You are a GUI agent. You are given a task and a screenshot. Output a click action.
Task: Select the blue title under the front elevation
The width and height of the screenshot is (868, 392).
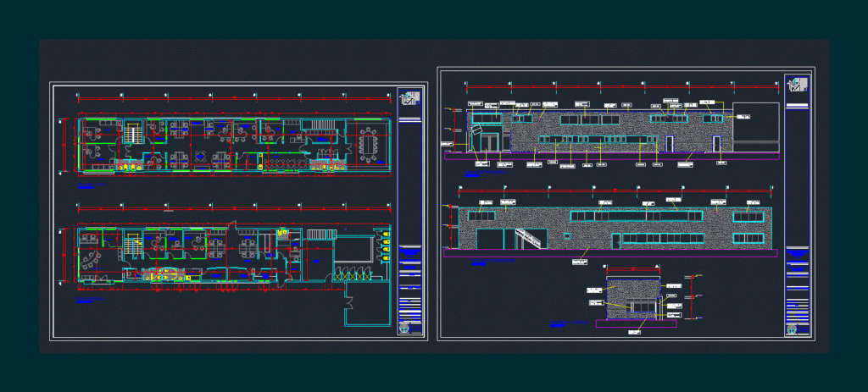tap(486, 173)
